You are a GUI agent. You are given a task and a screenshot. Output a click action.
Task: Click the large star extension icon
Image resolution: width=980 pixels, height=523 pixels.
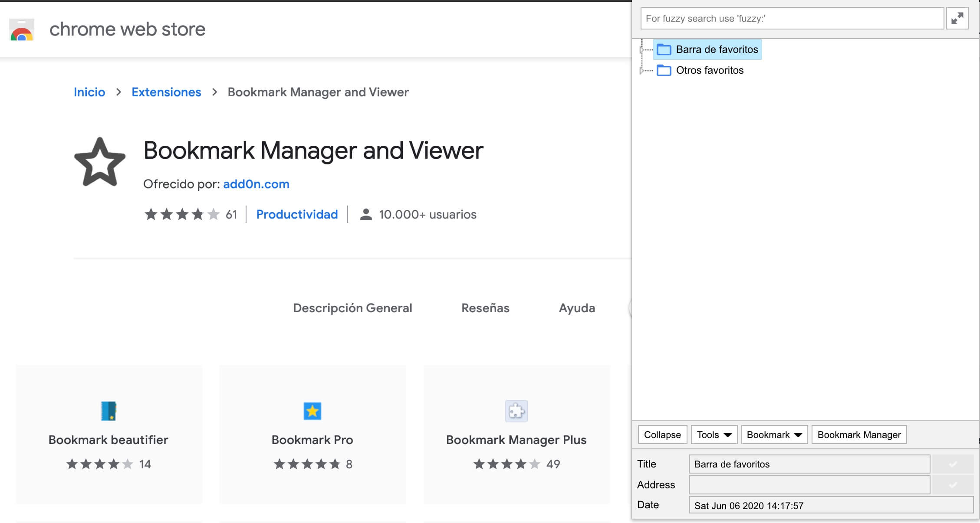pyautogui.click(x=100, y=163)
